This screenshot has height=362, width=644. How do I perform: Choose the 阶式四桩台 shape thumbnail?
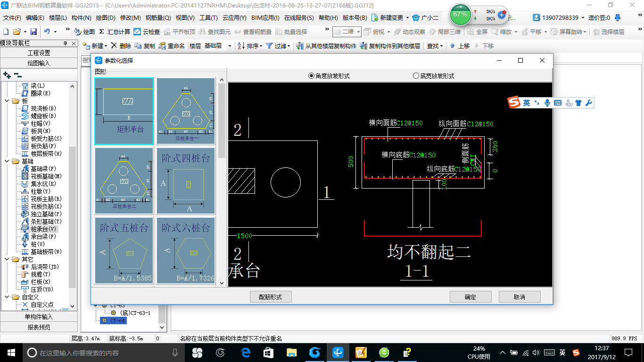pos(186,181)
